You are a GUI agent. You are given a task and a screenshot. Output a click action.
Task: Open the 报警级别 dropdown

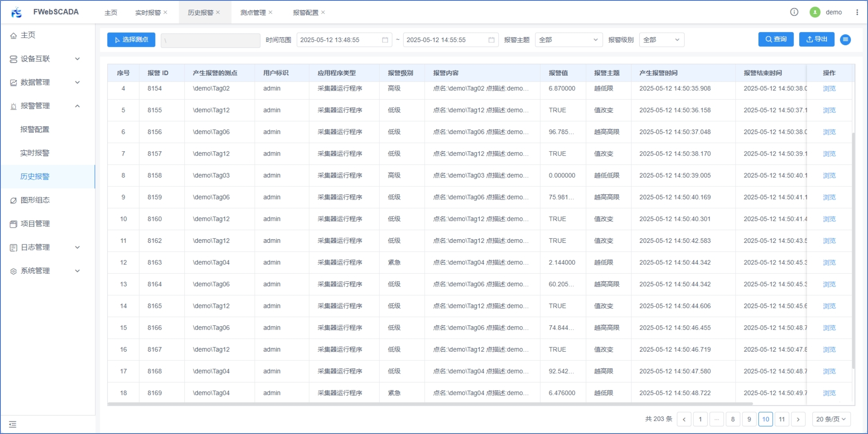[x=661, y=40]
